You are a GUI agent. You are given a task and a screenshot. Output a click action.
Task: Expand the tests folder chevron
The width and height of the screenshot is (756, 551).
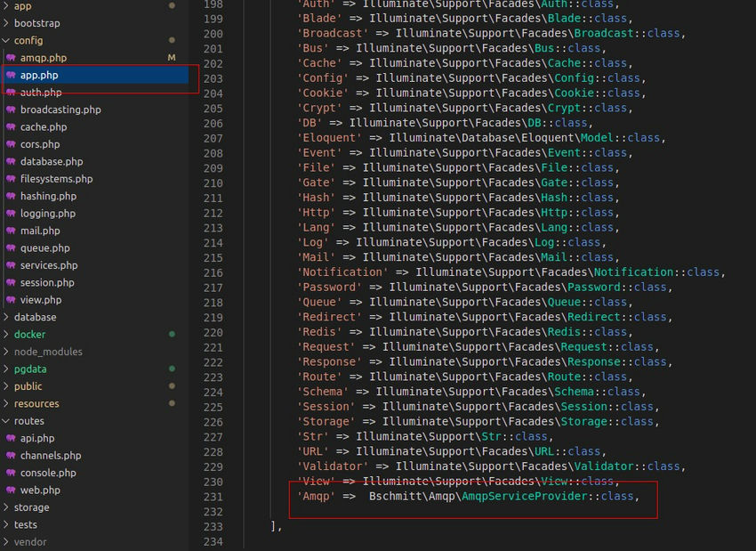tap(6, 524)
